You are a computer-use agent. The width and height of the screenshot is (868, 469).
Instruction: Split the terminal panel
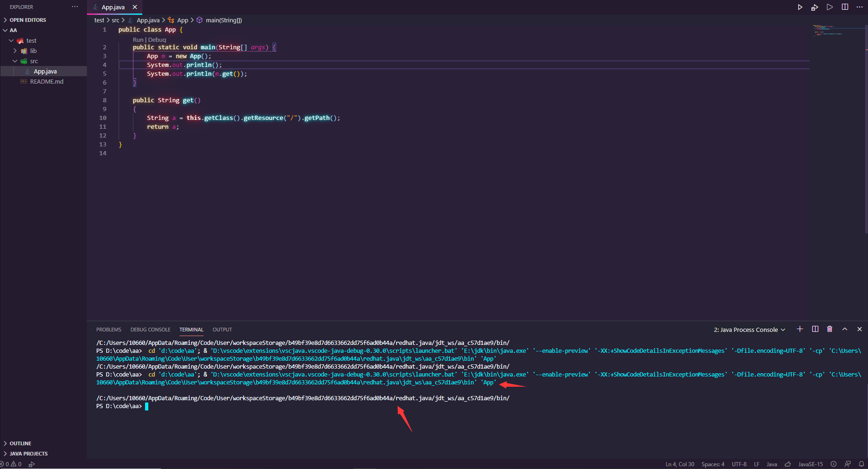(815, 329)
